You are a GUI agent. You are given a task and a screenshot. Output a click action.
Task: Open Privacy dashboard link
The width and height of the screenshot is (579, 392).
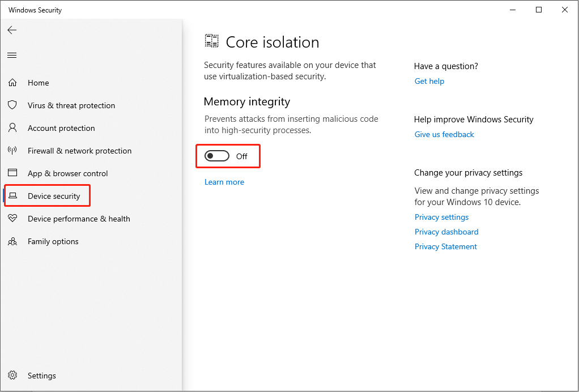pos(446,232)
